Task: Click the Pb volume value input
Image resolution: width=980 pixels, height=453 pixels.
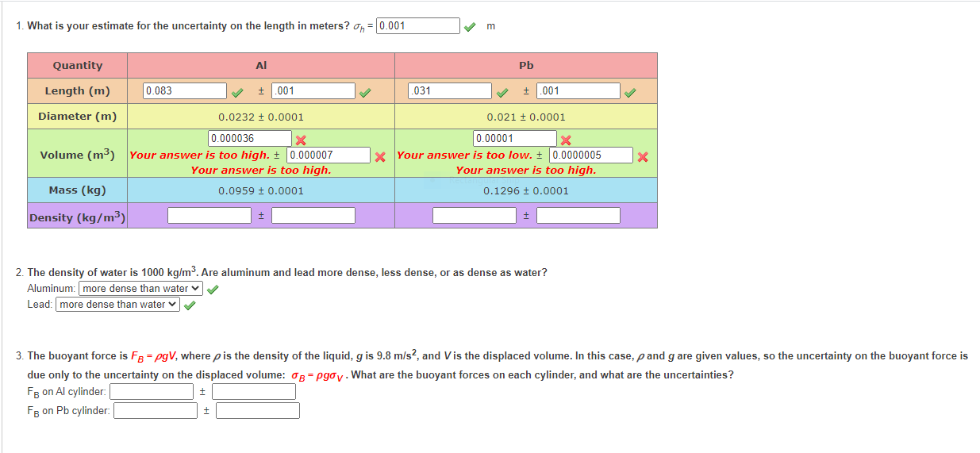Action: coord(515,139)
